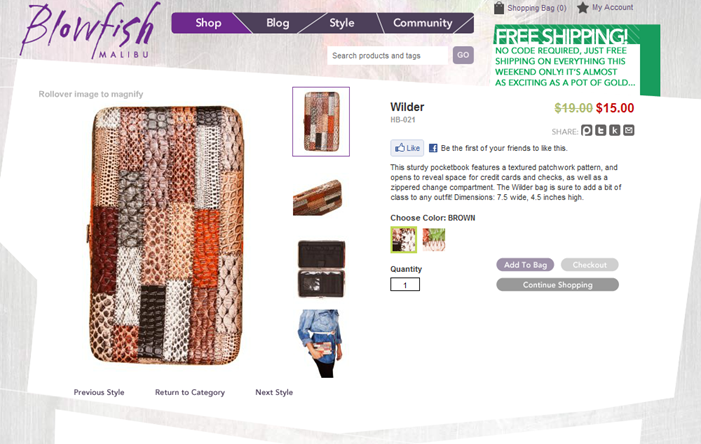
Task: Open the Shopping Bag icon
Action: [x=499, y=8]
